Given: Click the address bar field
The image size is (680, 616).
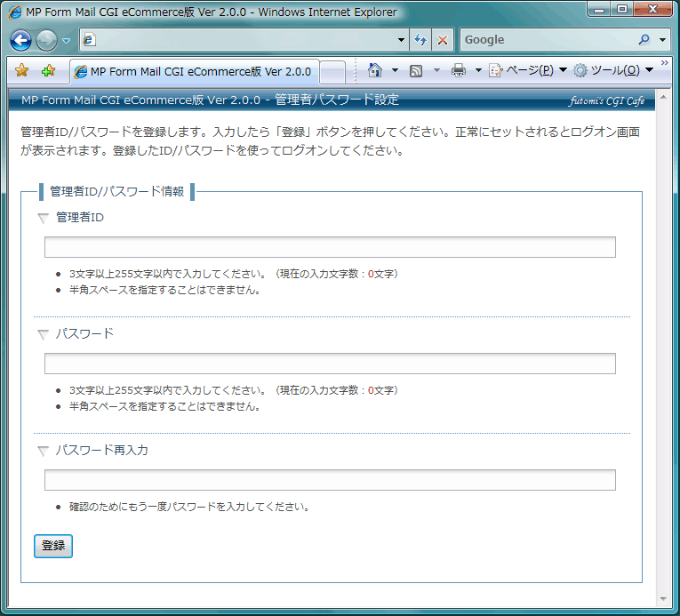Looking at the screenshot, I should (x=244, y=40).
